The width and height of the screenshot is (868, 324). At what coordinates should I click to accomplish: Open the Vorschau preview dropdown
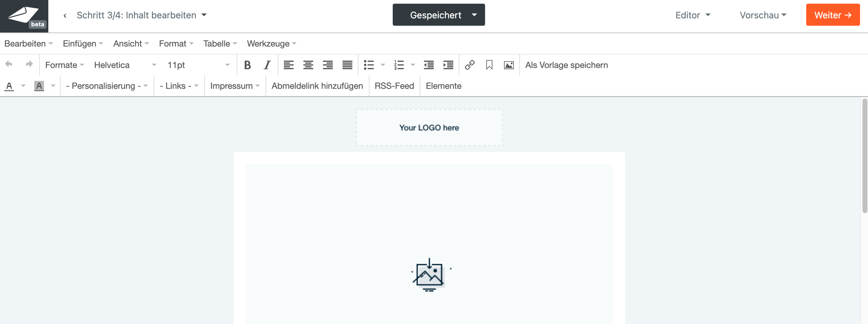(x=763, y=15)
